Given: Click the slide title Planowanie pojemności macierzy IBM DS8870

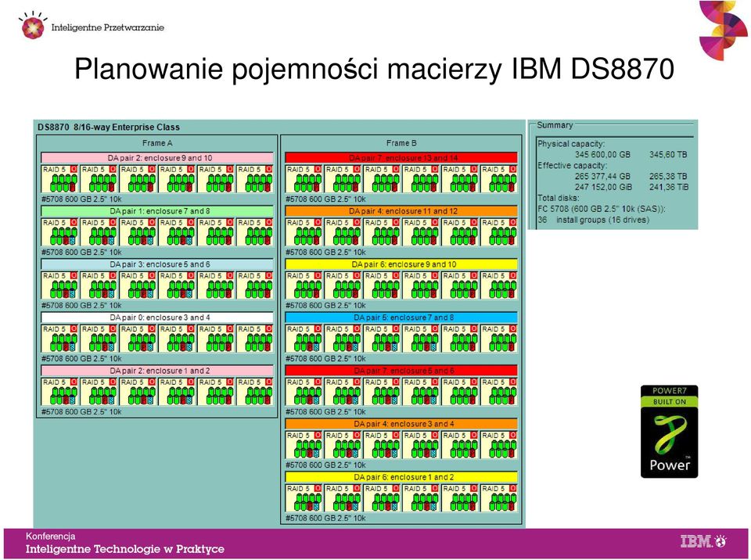Looking at the screenshot, I should tap(374, 69).
